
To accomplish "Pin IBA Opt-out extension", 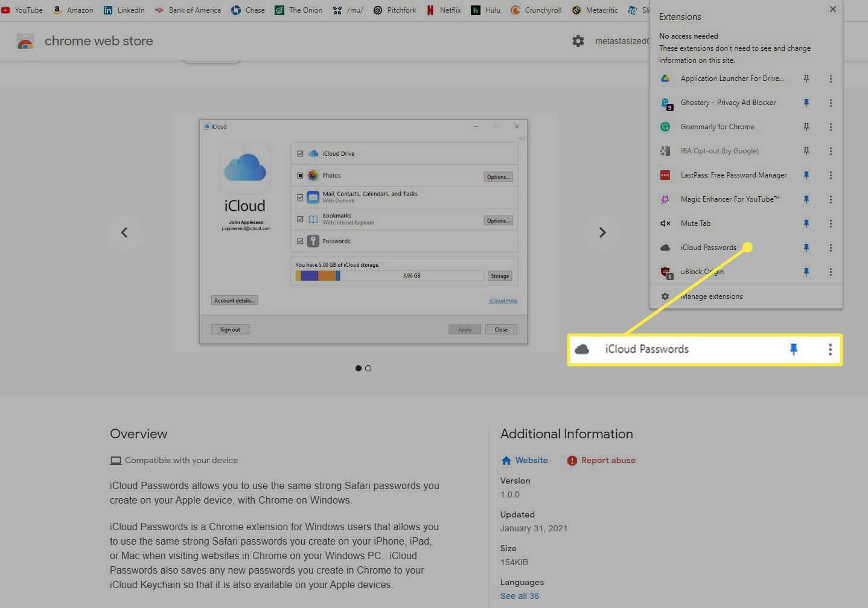I will click(x=806, y=151).
